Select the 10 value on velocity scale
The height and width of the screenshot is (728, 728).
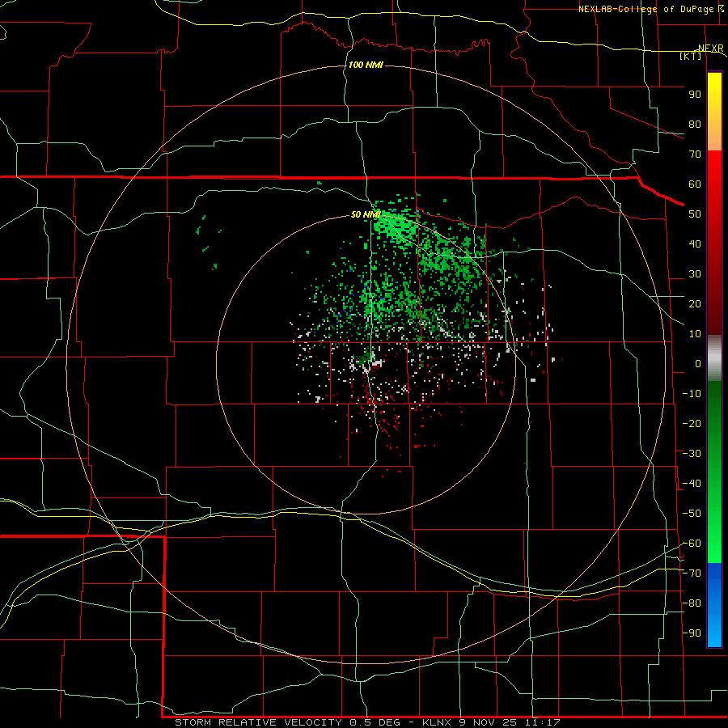pyautogui.click(x=695, y=334)
